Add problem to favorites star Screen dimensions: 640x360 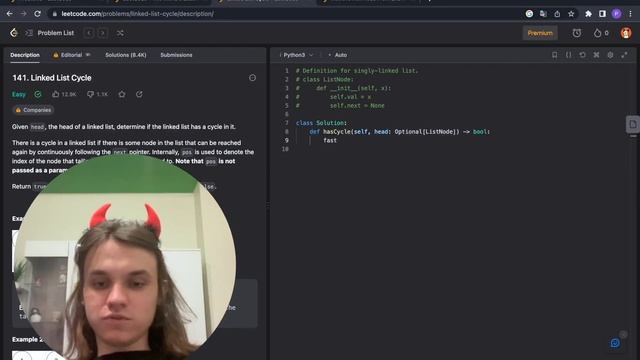coord(122,94)
